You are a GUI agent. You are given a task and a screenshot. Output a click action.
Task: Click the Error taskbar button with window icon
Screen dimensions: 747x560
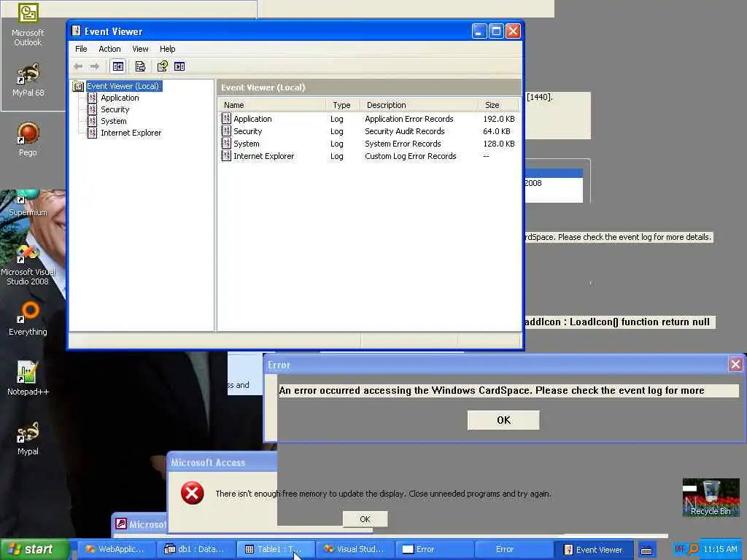coord(435,550)
